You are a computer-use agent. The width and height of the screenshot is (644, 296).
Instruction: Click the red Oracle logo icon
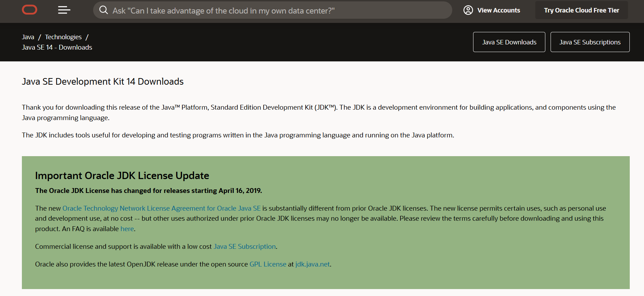[x=30, y=10]
